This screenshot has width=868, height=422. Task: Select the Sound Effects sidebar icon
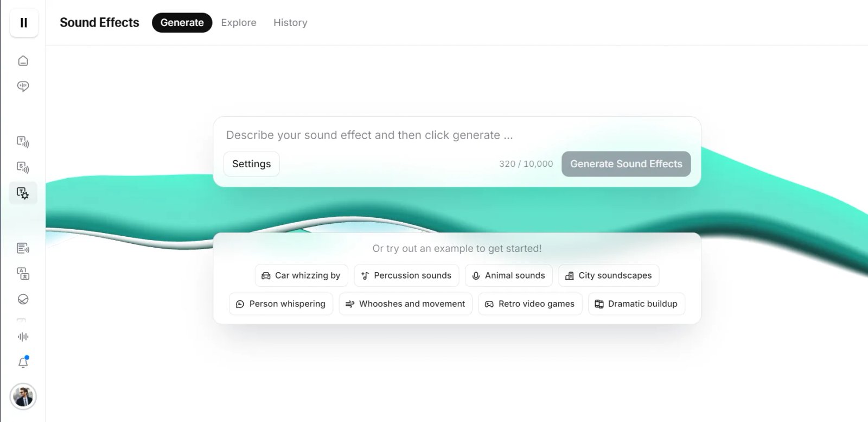(x=23, y=193)
